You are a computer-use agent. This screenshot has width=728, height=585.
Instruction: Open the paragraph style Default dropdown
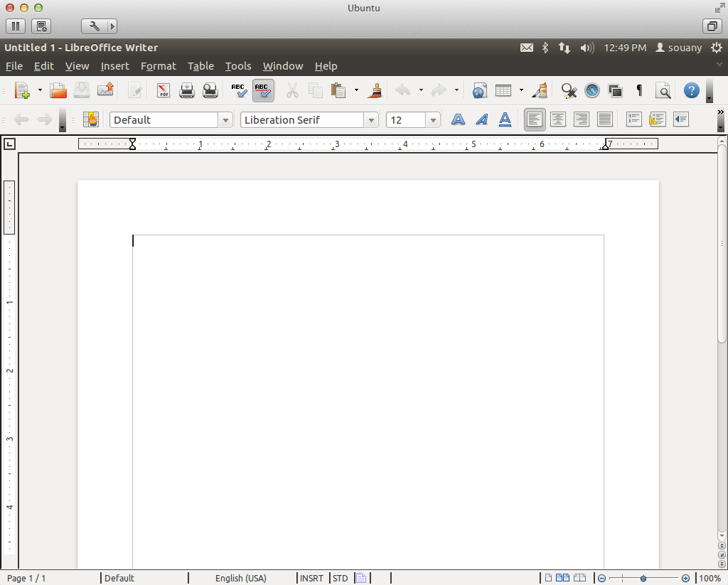pyautogui.click(x=225, y=120)
